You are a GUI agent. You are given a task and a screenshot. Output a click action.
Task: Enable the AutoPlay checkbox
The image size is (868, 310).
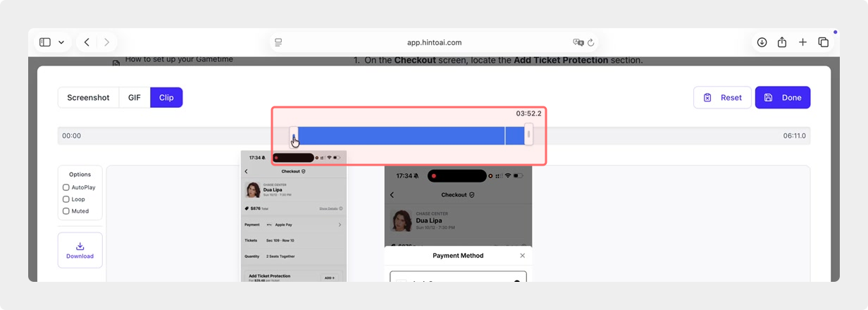click(x=66, y=188)
